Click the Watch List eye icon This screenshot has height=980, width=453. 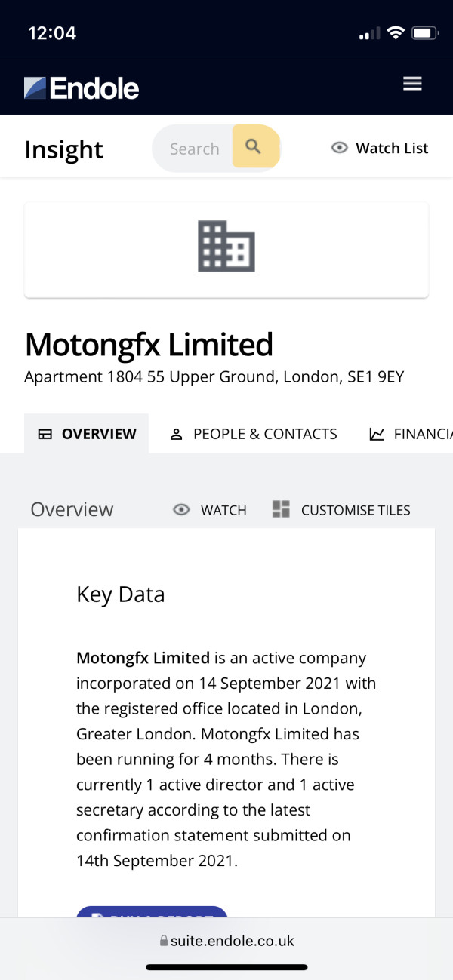pyautogui.click(x=340, y=148)
